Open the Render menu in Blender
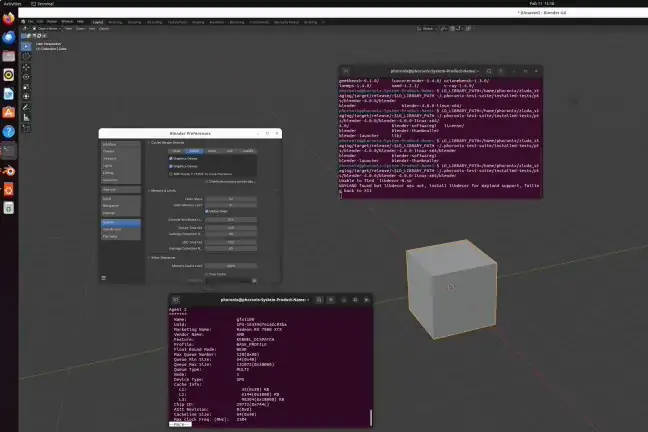Image resolution: width=648 pixels, height=432 pixels. coord(52,21)
